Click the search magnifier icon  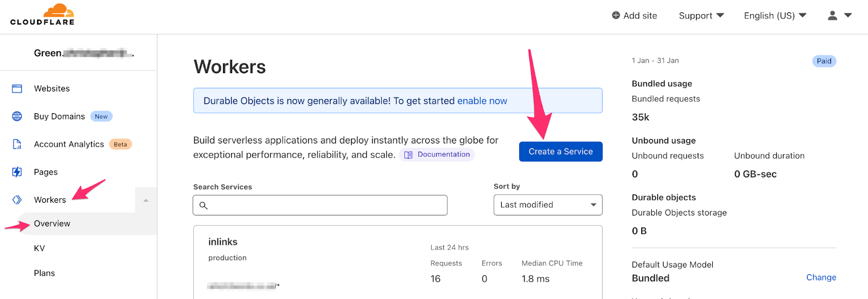pos(203,205)
